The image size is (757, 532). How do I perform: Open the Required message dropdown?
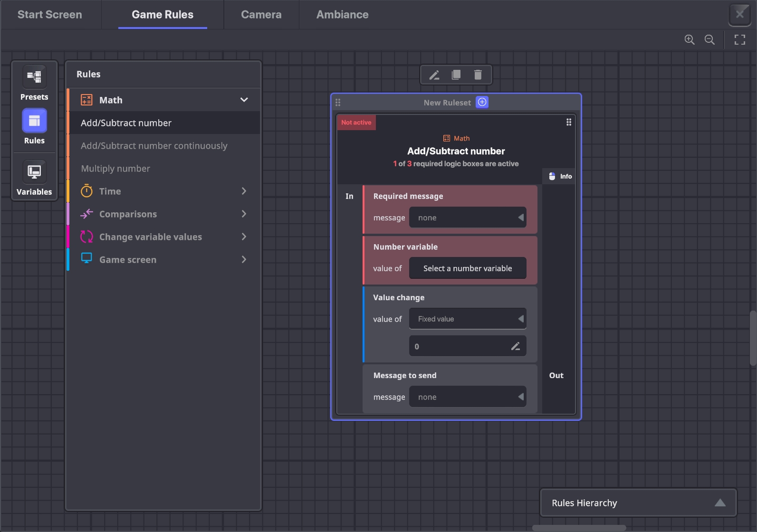[468, 218]
